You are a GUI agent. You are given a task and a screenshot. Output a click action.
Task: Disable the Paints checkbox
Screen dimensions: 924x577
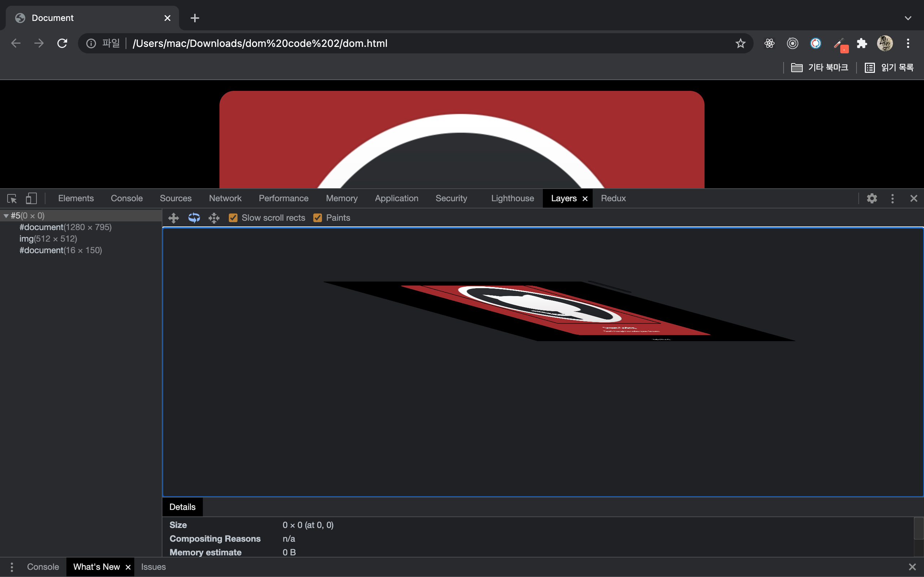317,218
